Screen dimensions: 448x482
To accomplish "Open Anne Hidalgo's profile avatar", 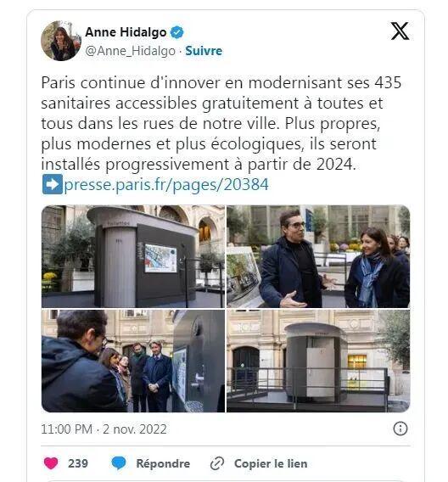I will (61, 41).
